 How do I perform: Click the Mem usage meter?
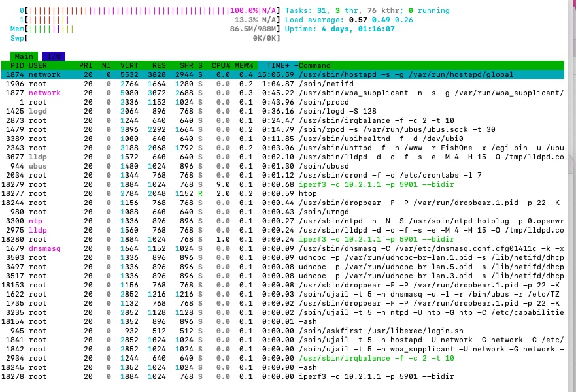145,29
